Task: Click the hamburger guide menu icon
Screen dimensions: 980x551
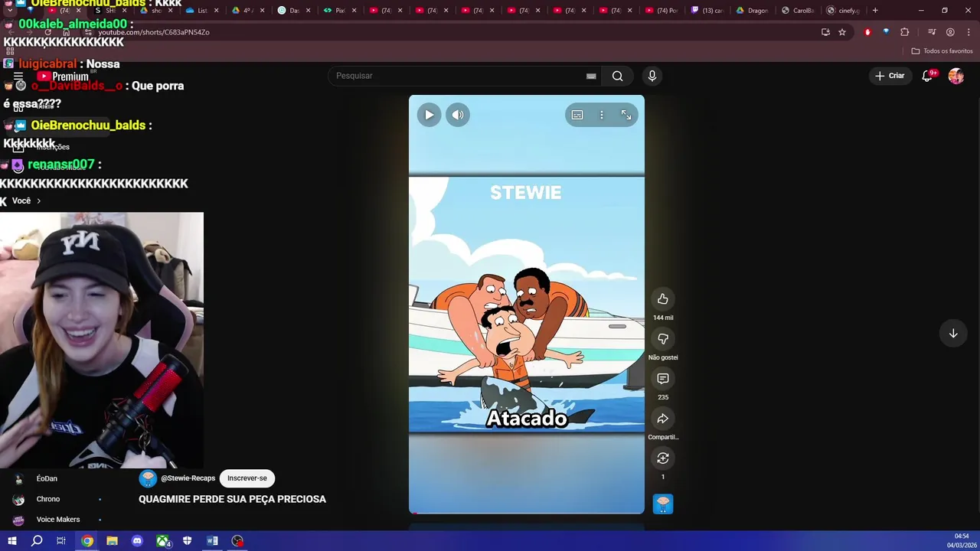Action: click(x=18, y=77)
